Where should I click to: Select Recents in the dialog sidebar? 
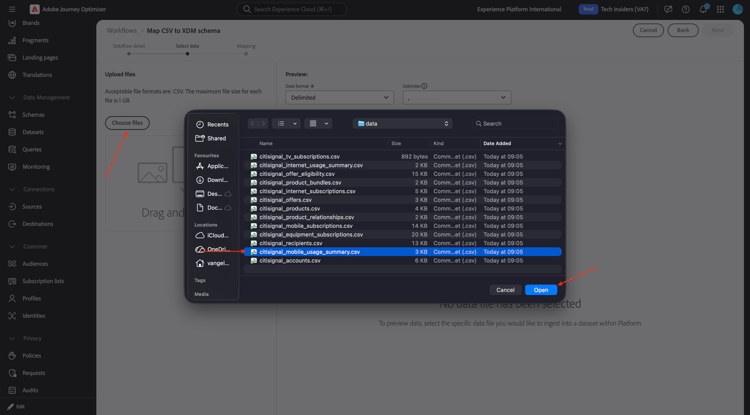click(212, 124)
